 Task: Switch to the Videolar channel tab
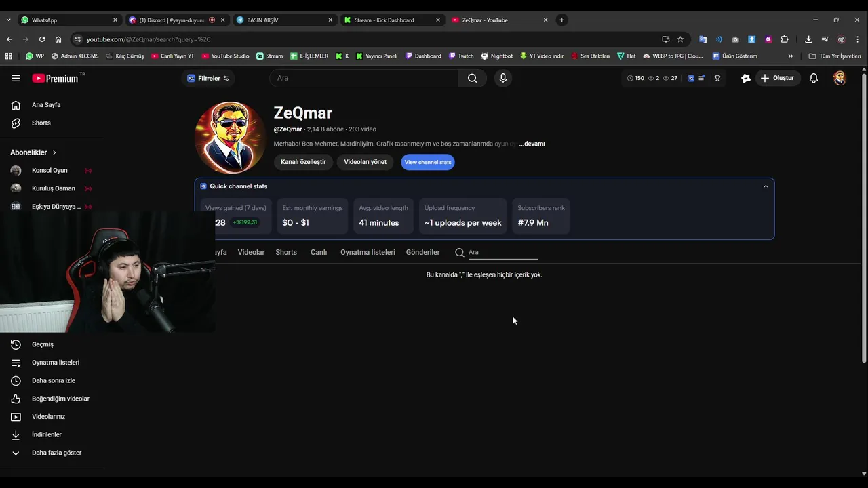251,252
